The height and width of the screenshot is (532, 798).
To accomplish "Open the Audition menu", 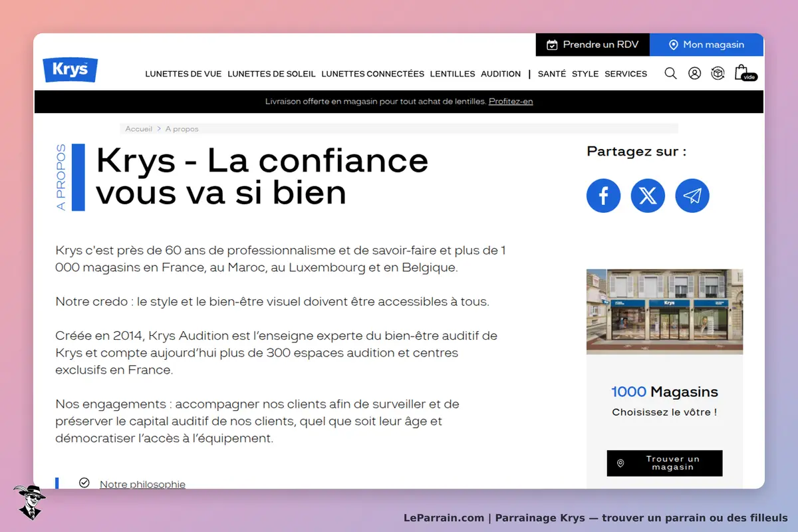I will pos(501,74).
